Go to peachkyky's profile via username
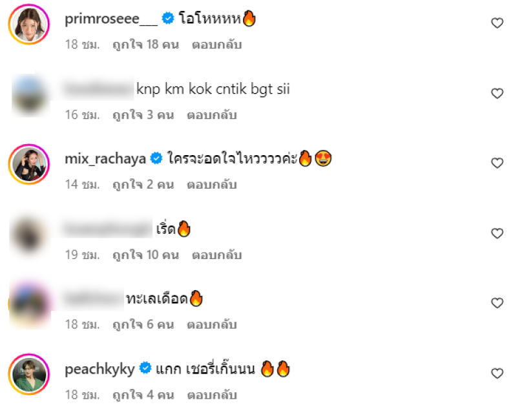Image resolution: width=517 pixels, height=420 pixels. [x=100, y=369]
